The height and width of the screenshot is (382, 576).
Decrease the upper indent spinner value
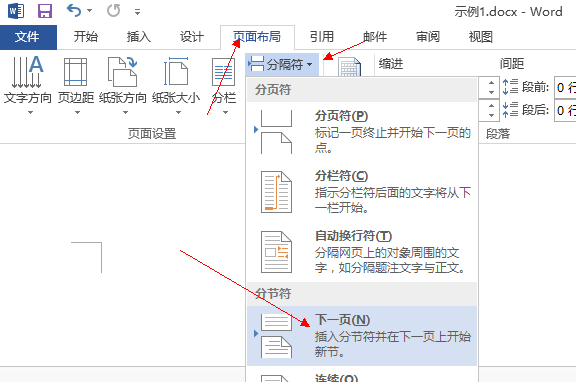tap(492, 92)
